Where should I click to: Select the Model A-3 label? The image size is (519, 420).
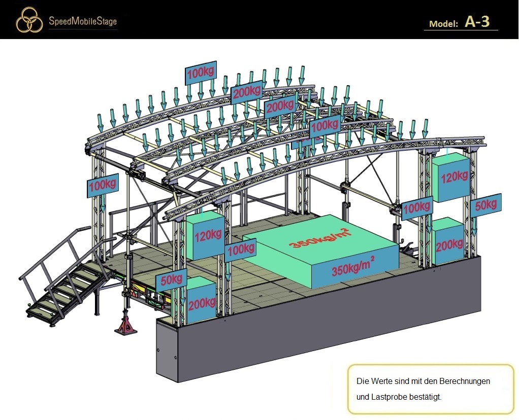(x=460, y=22)
